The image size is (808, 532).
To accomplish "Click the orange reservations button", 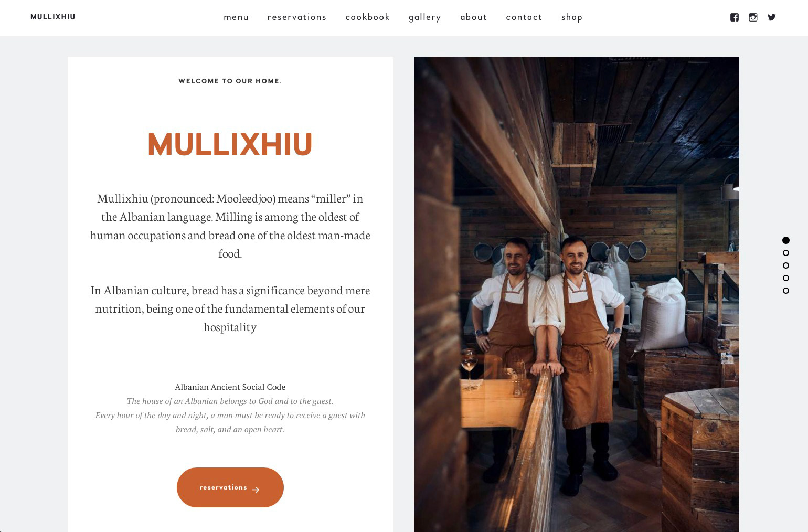I will click(230, 487).
